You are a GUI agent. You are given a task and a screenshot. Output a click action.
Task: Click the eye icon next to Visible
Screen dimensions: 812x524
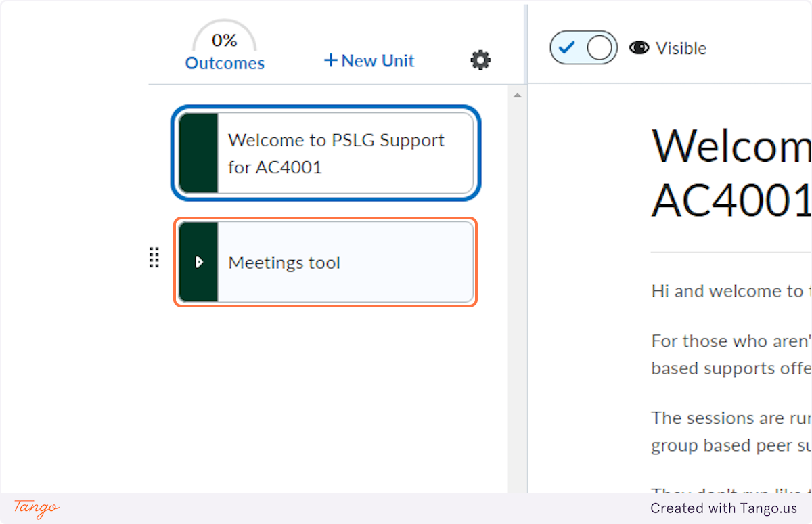tap(639, 48)
